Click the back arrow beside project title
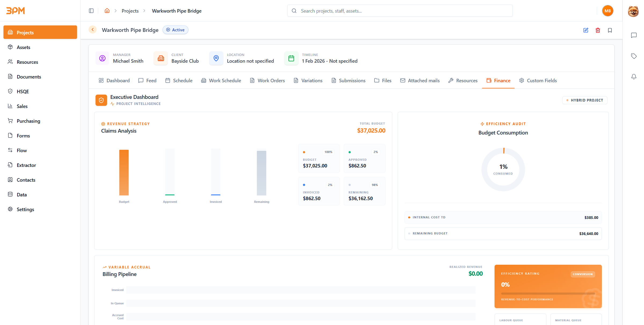The height and width of the screenshot is (325, 644). [x=92, y=29]
